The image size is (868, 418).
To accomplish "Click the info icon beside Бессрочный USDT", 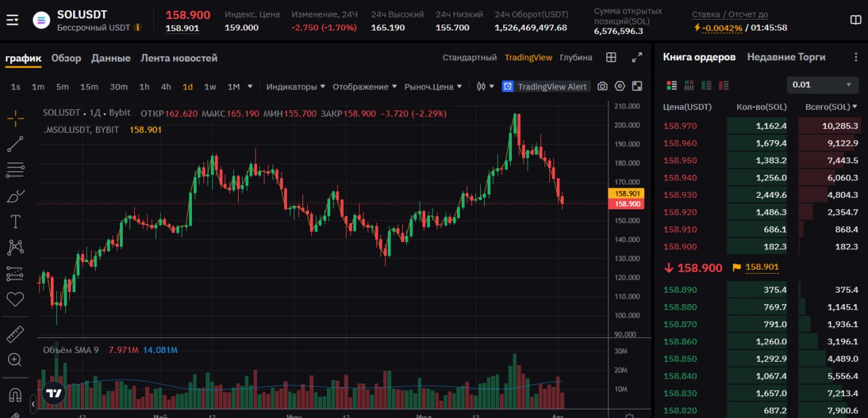I will (138, 28).
